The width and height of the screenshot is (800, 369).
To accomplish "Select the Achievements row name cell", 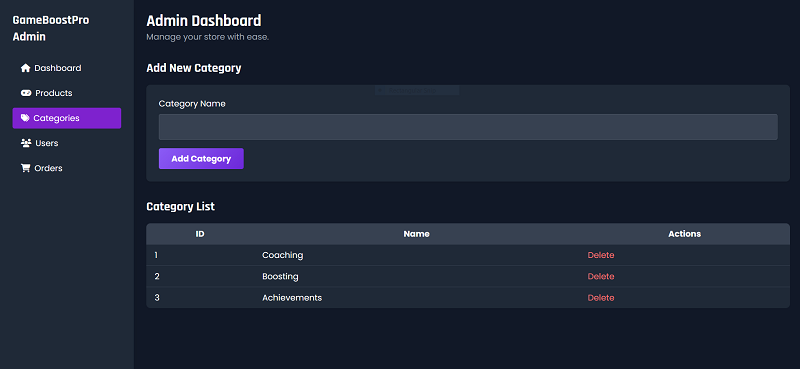I will pos(292,298).
